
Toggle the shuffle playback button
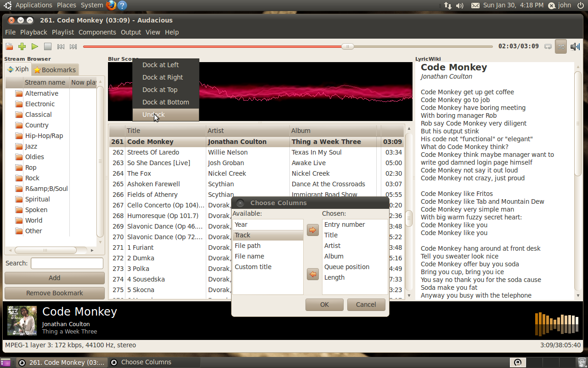click(x=560, y=46)
